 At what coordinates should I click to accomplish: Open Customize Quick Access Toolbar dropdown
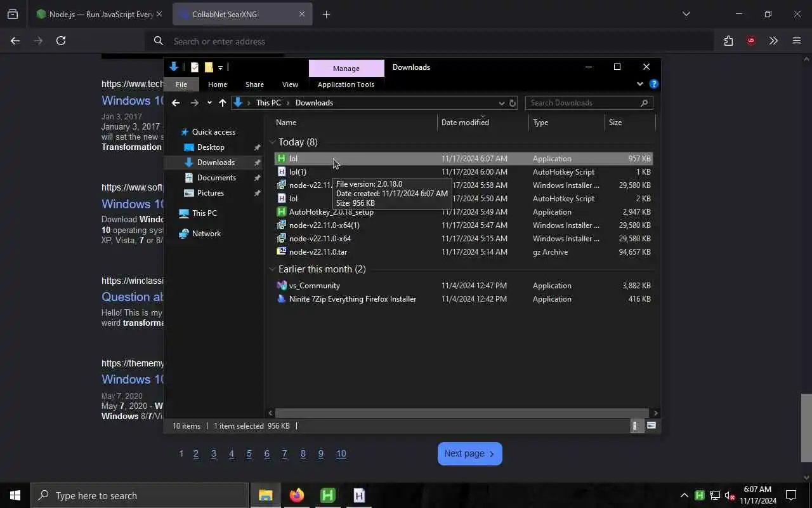point(220,67)
